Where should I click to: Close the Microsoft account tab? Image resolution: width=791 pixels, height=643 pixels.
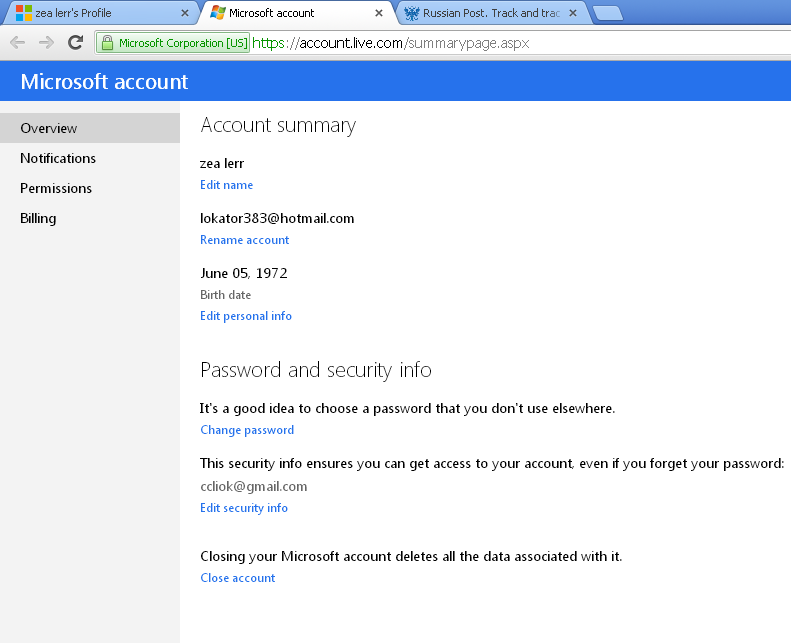(x=379, y=13)
